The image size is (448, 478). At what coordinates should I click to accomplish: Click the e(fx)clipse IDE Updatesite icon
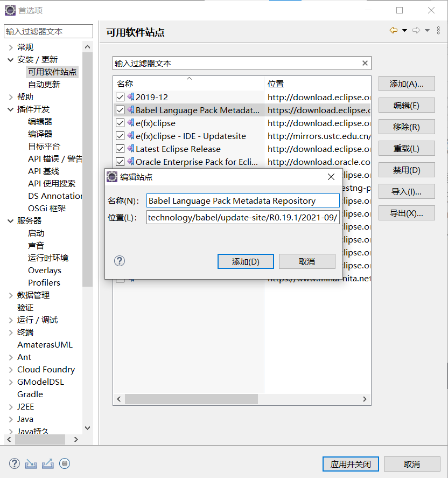(x=131, y=136)
